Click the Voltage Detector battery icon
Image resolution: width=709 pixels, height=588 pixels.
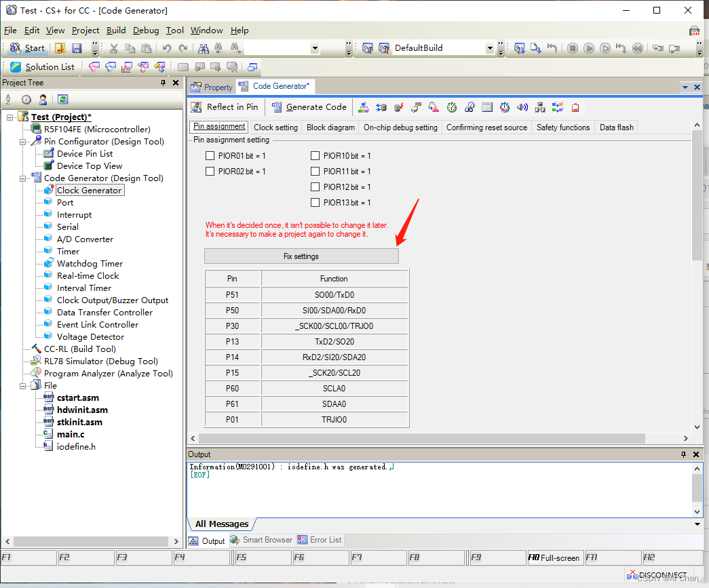[575, 107]
